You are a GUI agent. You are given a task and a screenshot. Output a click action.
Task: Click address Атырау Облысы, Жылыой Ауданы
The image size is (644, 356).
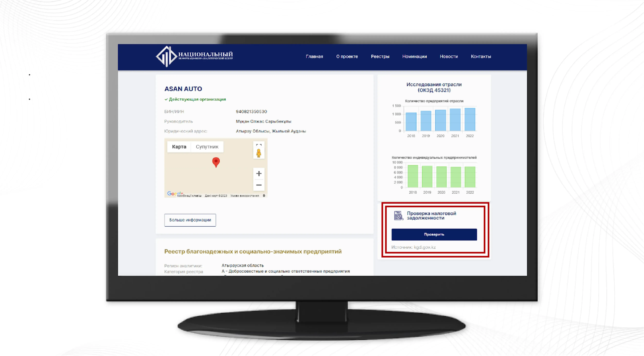click(x=271, y=131)
